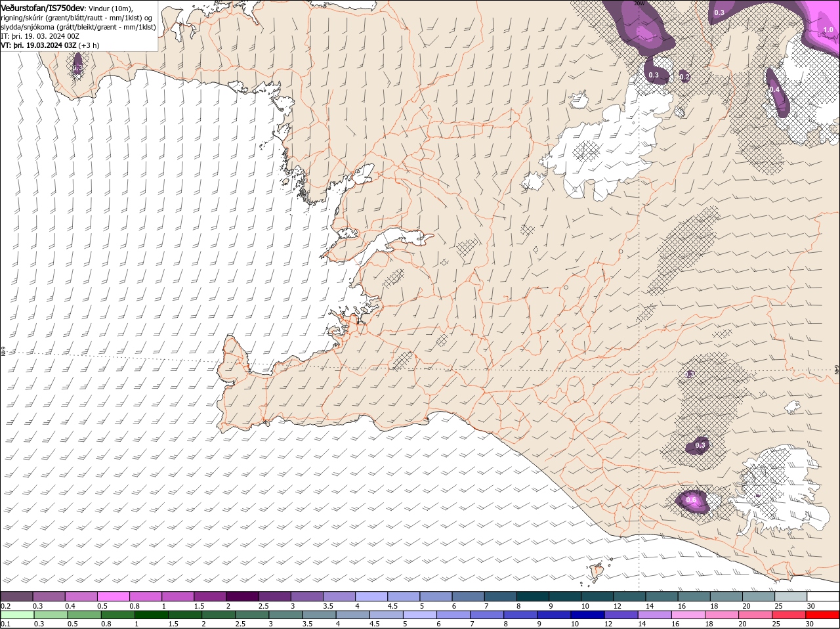This screenshot has height=629, width=840.
Task: Select upper legend swatch between 4 and 4.5
Action: click(371, 596)
